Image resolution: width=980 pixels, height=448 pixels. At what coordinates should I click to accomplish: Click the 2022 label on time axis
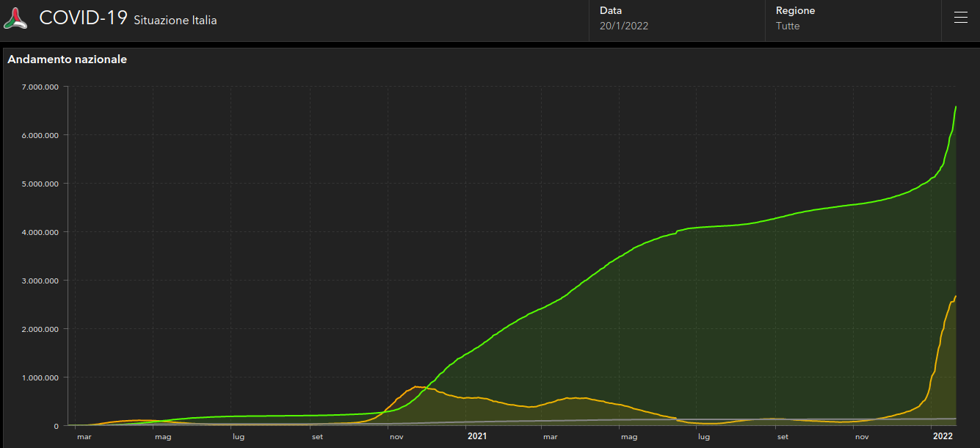[x=943, y=436]
